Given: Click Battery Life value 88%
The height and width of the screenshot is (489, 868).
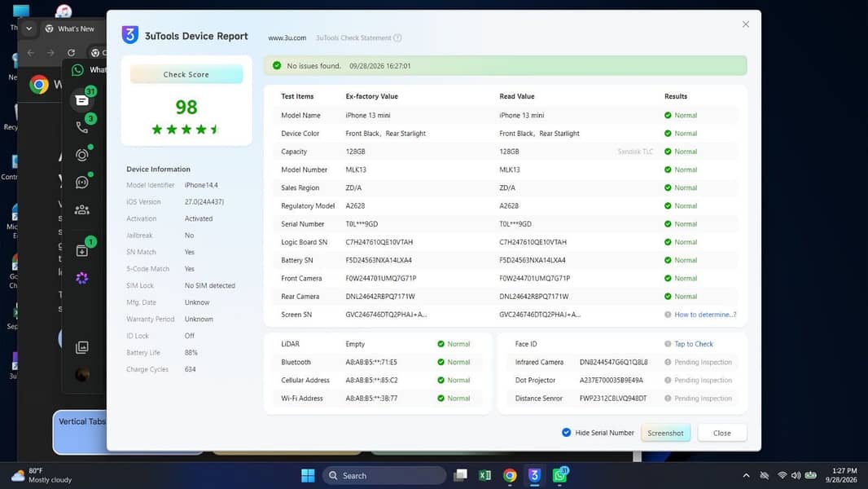Looking at the screenshot, I should tap(191, 352).
